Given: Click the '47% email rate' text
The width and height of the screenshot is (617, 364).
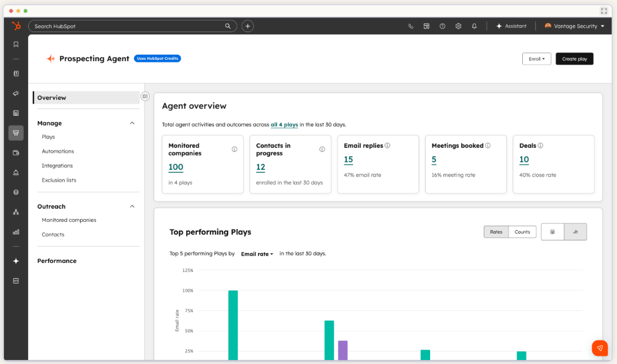Looking at the screenshot, I should click(362, 175).
